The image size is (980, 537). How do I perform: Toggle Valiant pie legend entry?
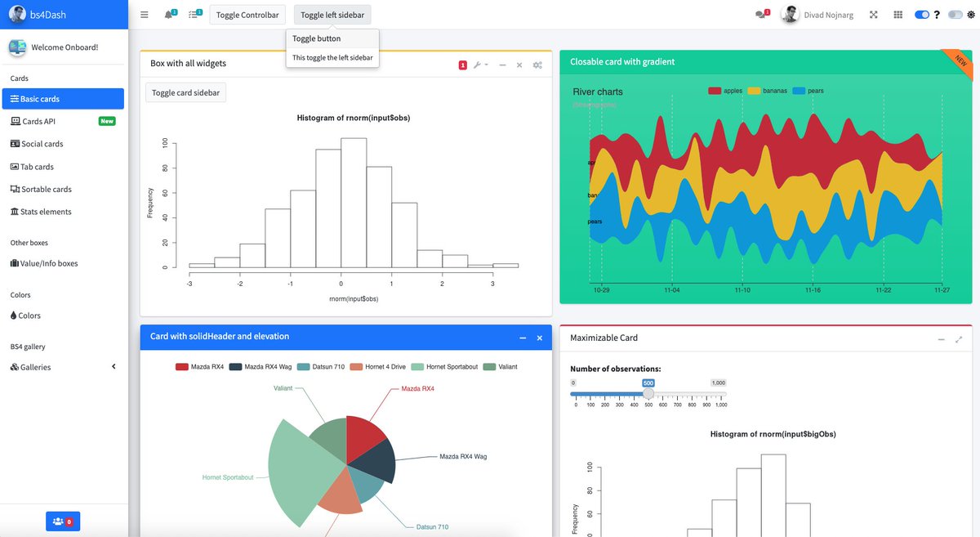(501, 367)
